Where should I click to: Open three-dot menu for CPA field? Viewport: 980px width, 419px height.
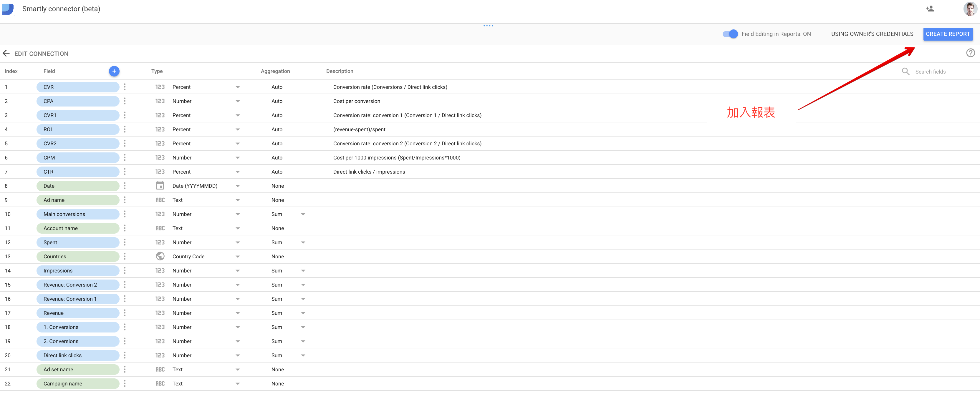coord(125,101)
